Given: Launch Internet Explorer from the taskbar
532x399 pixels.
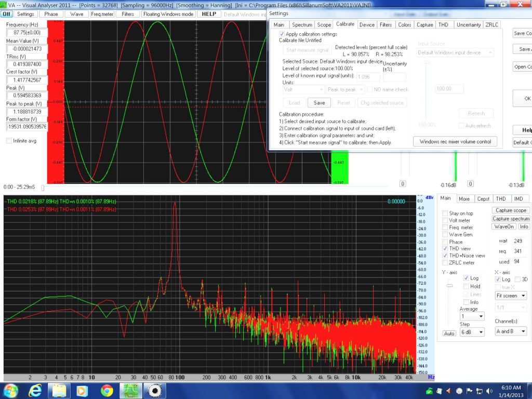Looking at the screenshot, I should click(x=35, y=391).
